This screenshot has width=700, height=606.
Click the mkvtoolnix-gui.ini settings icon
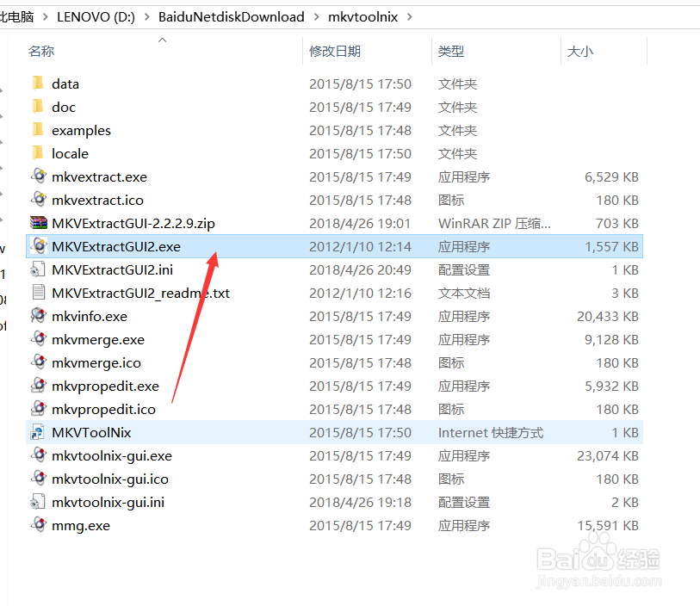tap(38, 502)
